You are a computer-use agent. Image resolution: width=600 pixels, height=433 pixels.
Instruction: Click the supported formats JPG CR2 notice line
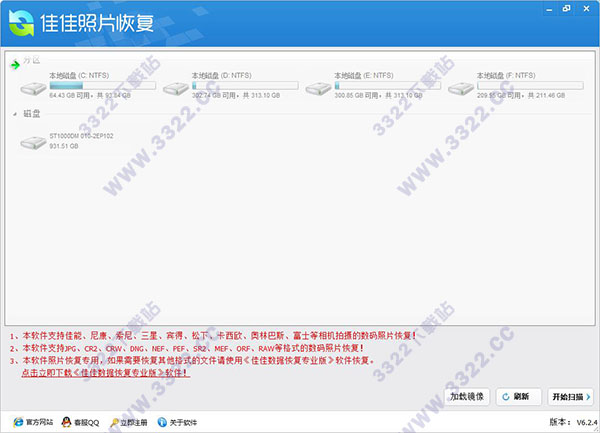click(x=187, y=348)
